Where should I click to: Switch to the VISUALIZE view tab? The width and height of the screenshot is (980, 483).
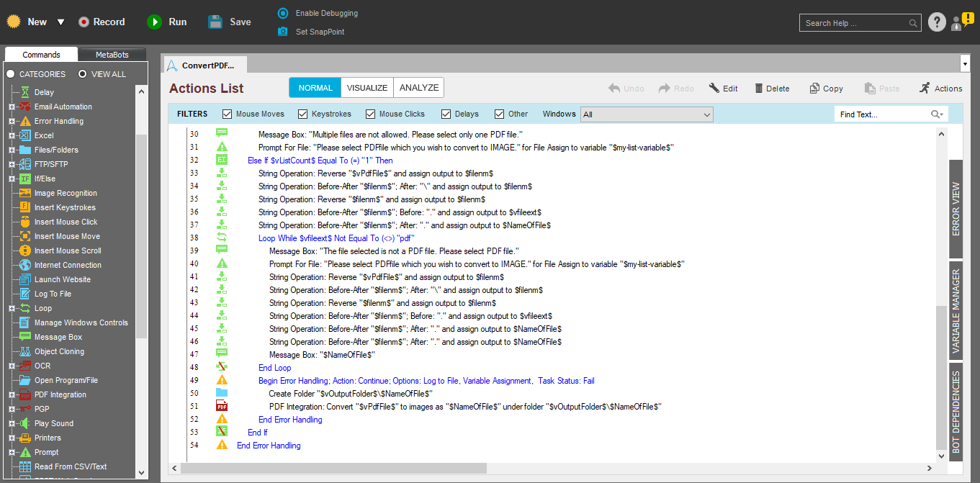point(367,88)
